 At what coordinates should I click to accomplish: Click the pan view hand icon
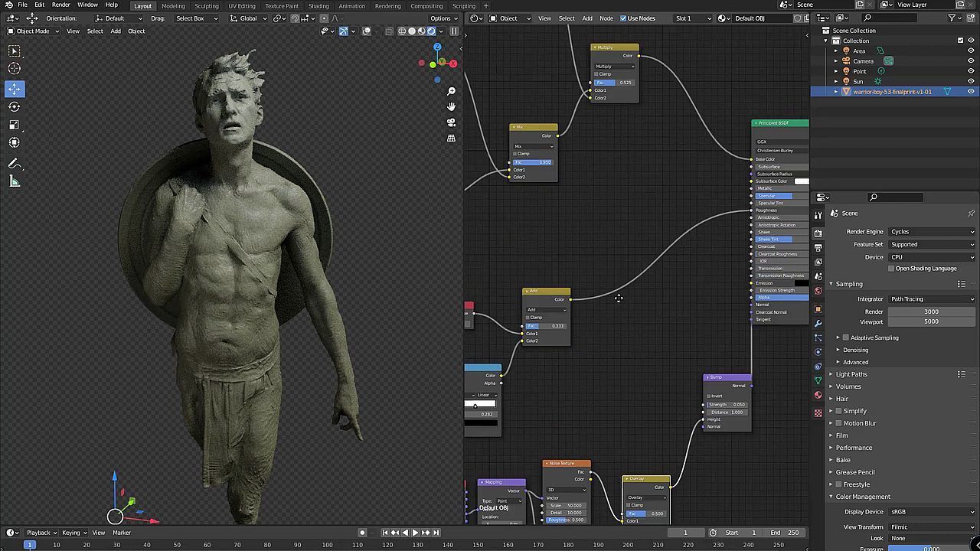pyautogui.click(x=451, y=107)
